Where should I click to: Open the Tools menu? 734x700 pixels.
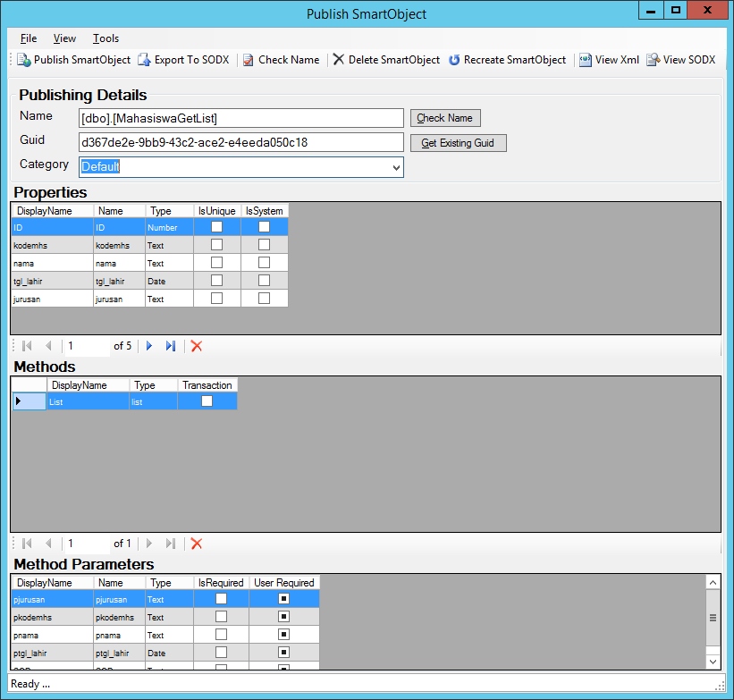[x=105, y=38]
